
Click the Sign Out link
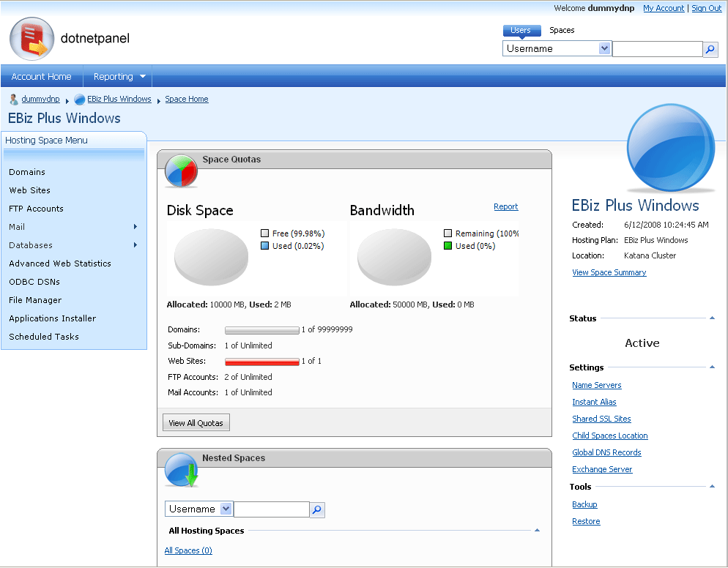point(707,8)
